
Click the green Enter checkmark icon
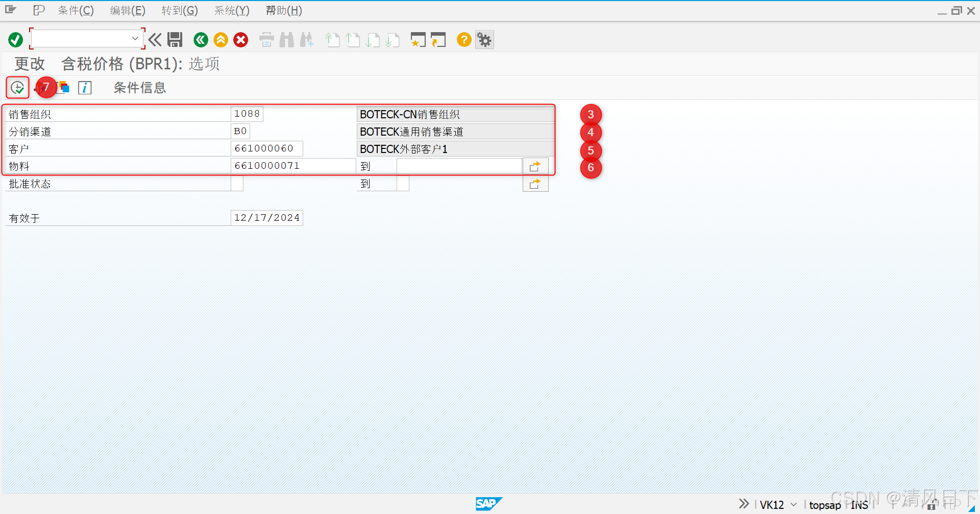pyautogui.click(x=16, y=40)
